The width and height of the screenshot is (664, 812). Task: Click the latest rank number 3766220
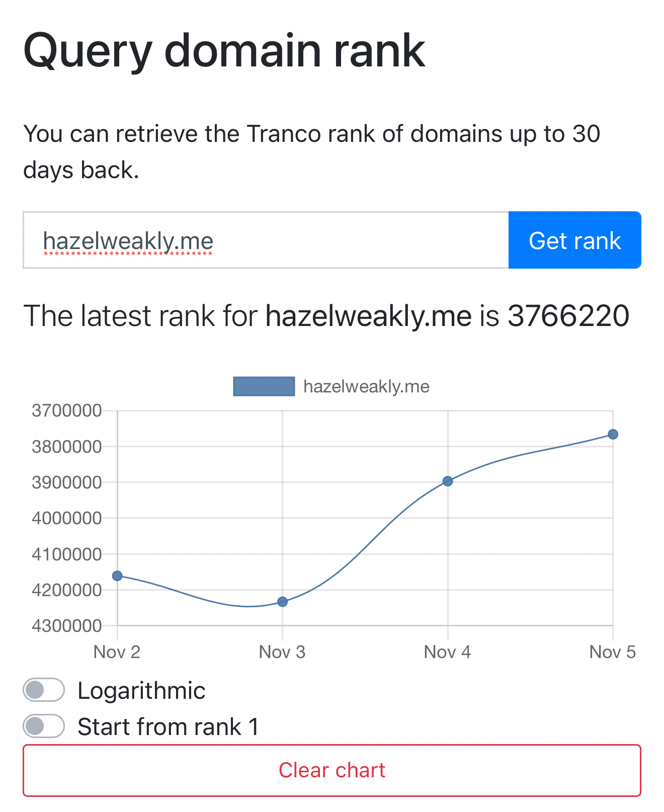pos(568,316)
